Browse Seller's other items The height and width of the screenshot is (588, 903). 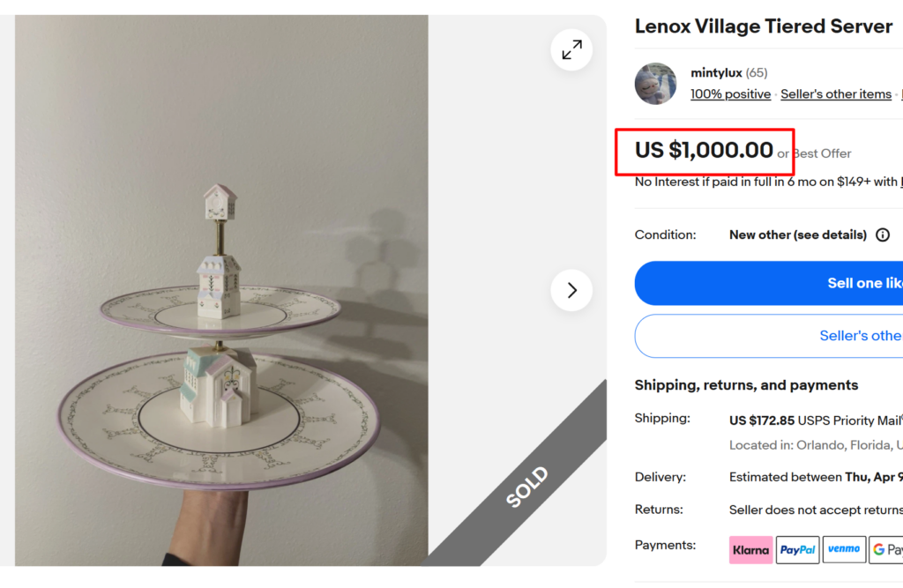(836, 93)
